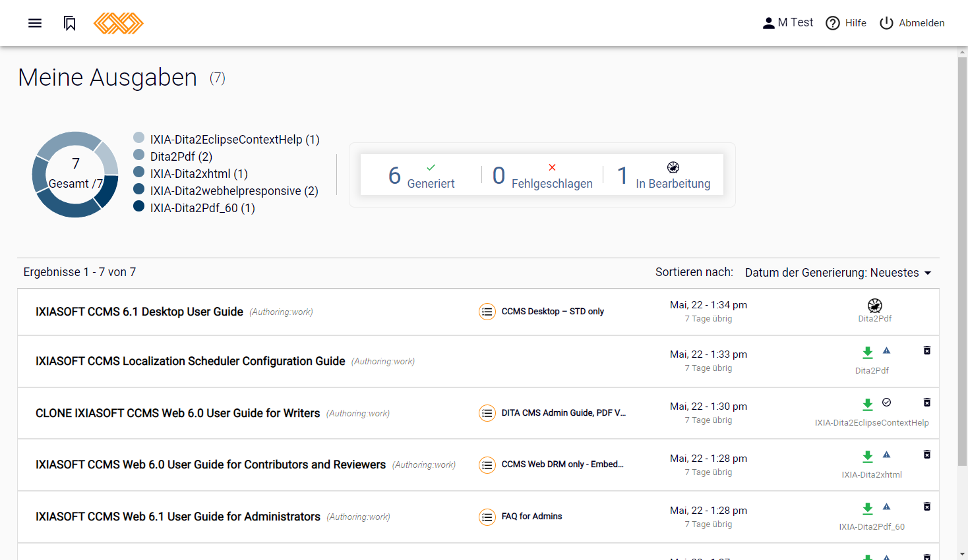968x560 pixels.
Task: Download Contributors and Reviewers guide output
Action: 868,457
